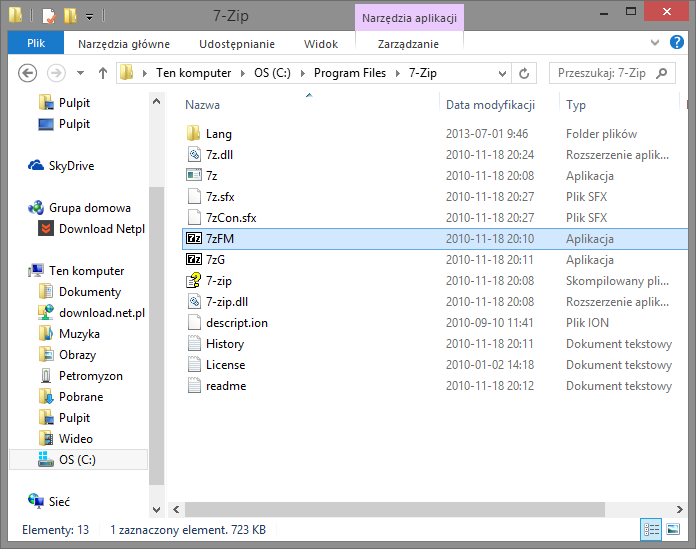This screenshot has height=549, width=696.
Task: Open the Plik file menu
Action: [36, 43]
